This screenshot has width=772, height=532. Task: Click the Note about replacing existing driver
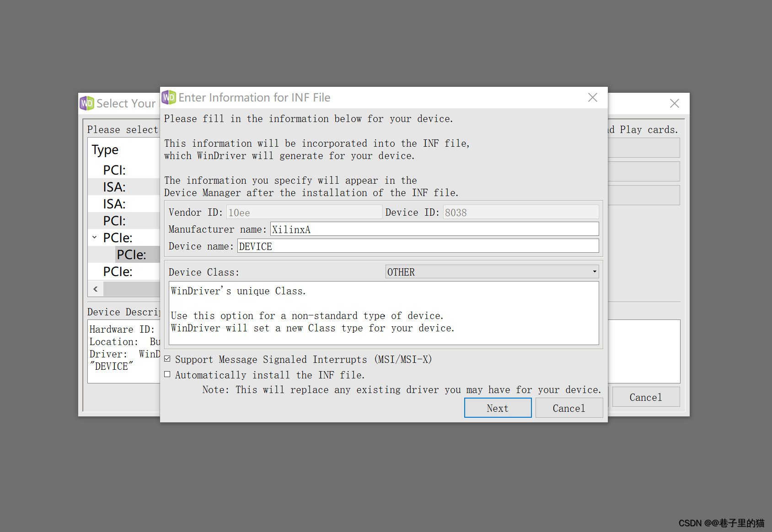click(402, 389)
